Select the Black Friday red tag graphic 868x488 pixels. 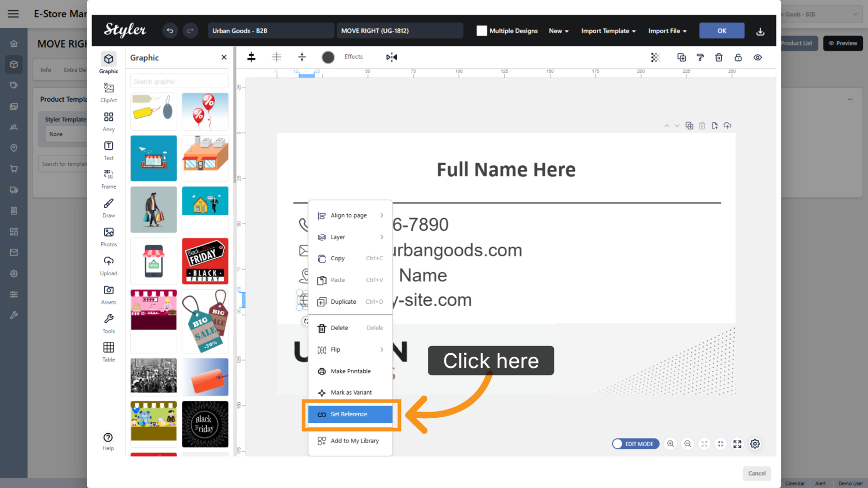[x=205, y=261]
